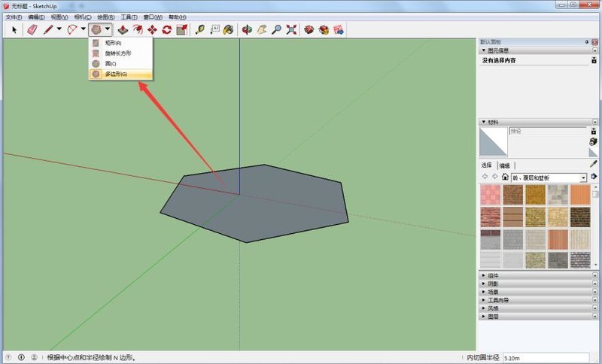The width and height of the screenshot is (602, 364).
Task: Select the Eraser tool in toolbar
Action: [32, 30]
